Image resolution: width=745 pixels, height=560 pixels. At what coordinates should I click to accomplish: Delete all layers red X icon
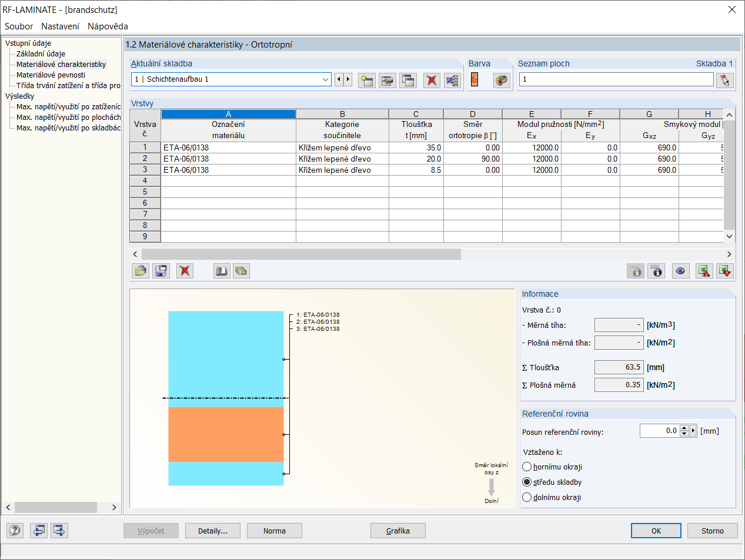(x=185, y=271)
